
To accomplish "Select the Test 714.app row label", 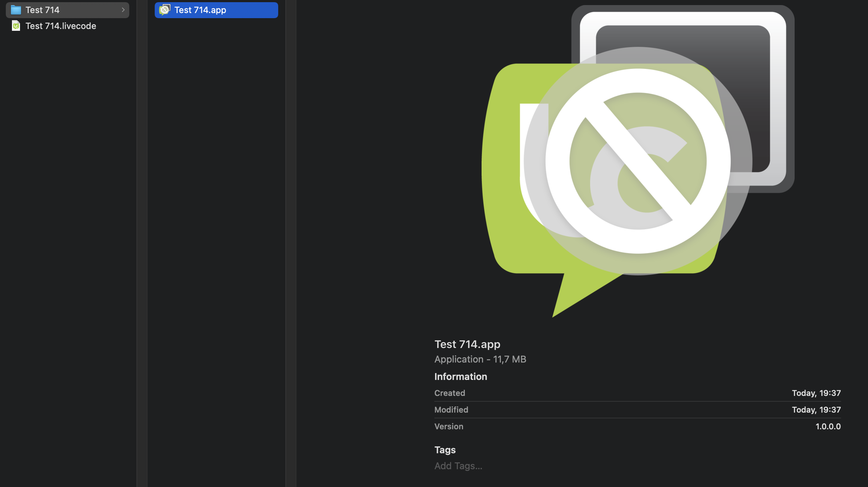I will [x=200, y=10].
